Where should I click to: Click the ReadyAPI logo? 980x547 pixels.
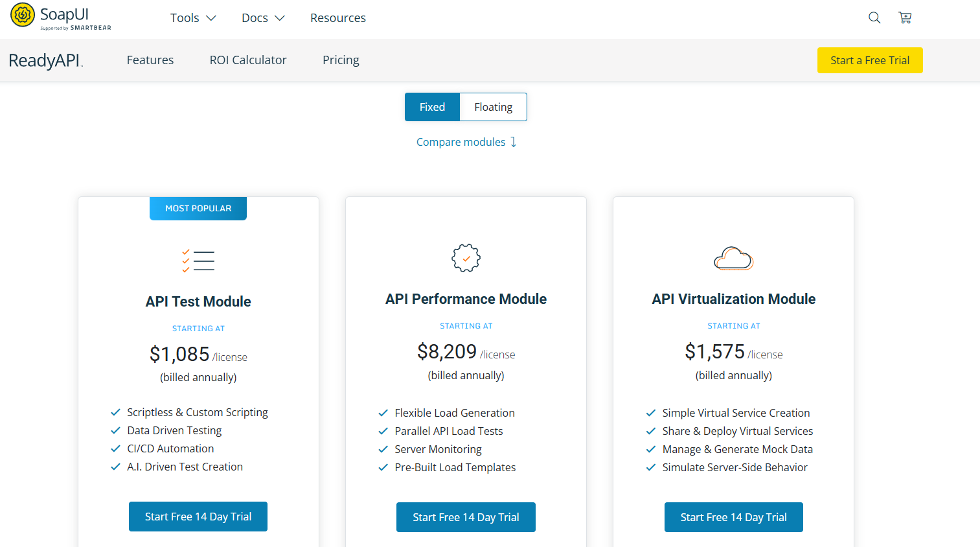coord(46,60)
